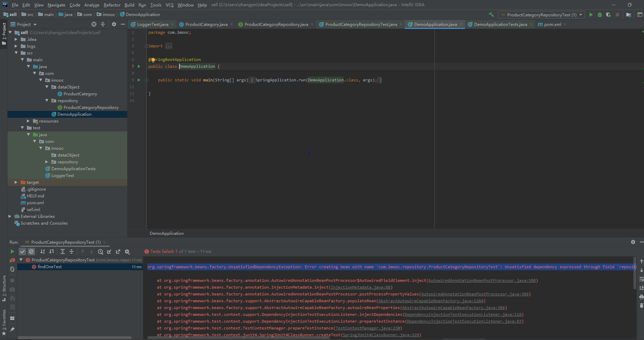Click the restore layout icon in Run sidebar
The image size is (644, 340).
12,318
